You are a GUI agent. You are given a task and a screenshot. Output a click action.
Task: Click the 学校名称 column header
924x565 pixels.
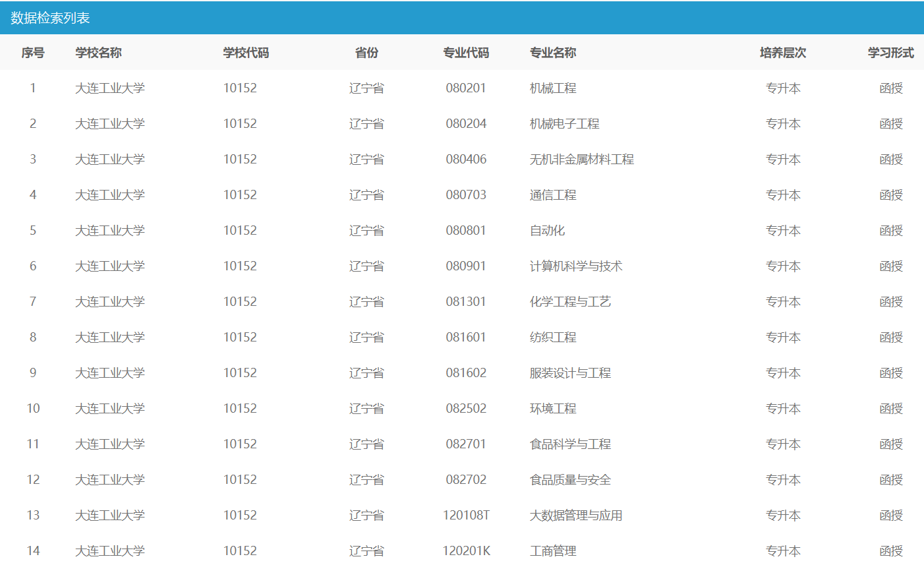(x=98, y=53)
